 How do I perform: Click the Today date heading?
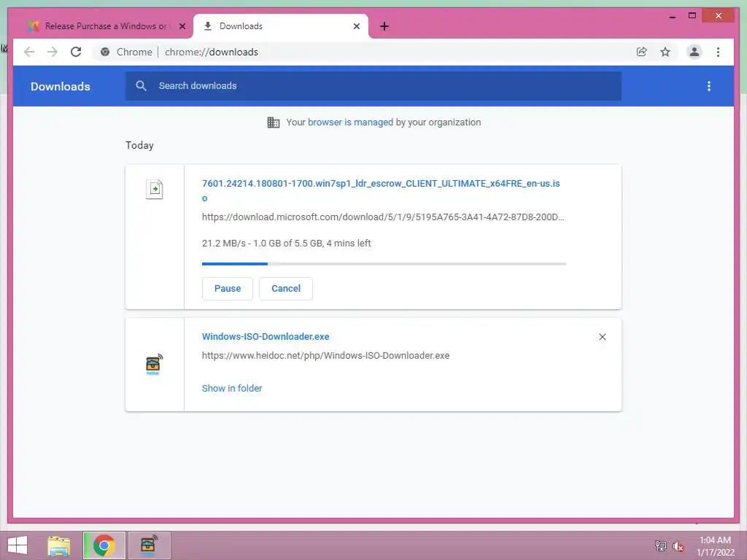click(x=139, y=145)
